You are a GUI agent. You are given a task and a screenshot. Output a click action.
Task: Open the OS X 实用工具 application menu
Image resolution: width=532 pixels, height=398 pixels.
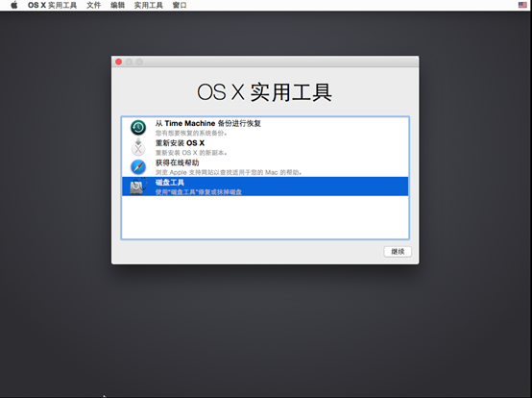click(52, 5)
